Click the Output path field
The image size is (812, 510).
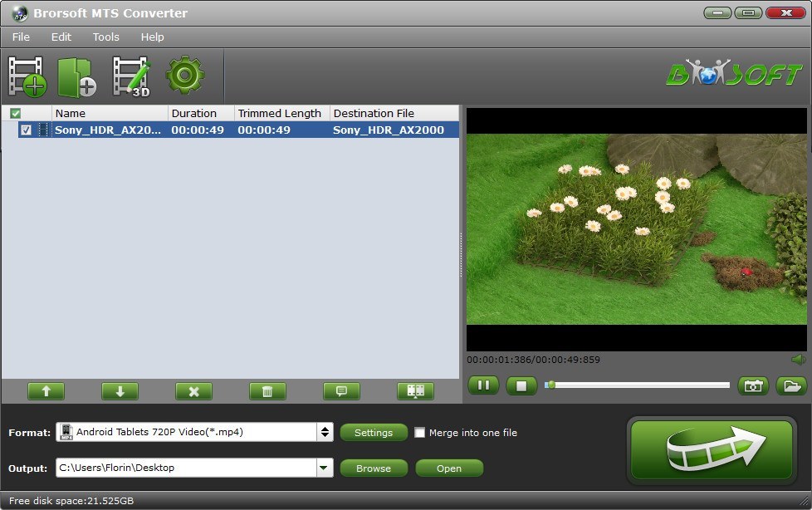pyautogui.click(x=187, y=468)
